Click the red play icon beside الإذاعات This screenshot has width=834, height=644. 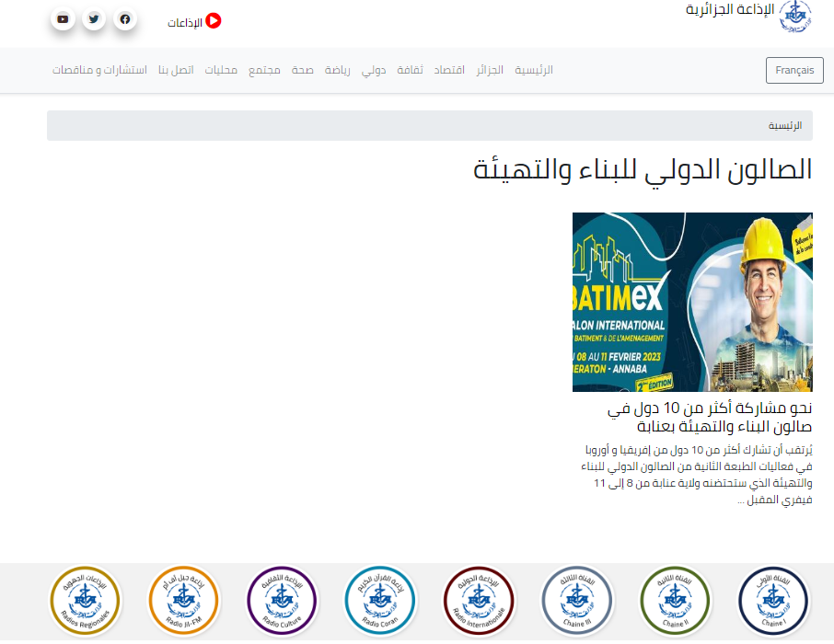[x=214, y=21]
